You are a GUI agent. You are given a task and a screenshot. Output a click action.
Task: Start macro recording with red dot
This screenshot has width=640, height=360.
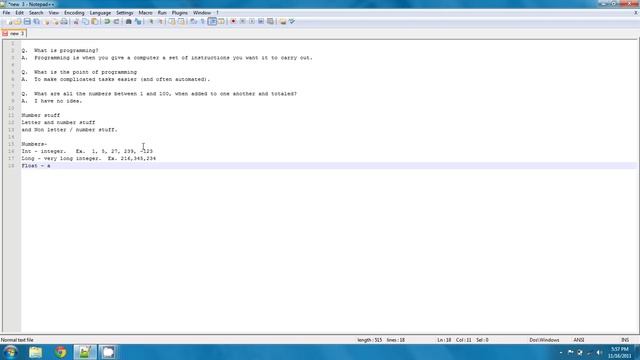coord(233,21)
